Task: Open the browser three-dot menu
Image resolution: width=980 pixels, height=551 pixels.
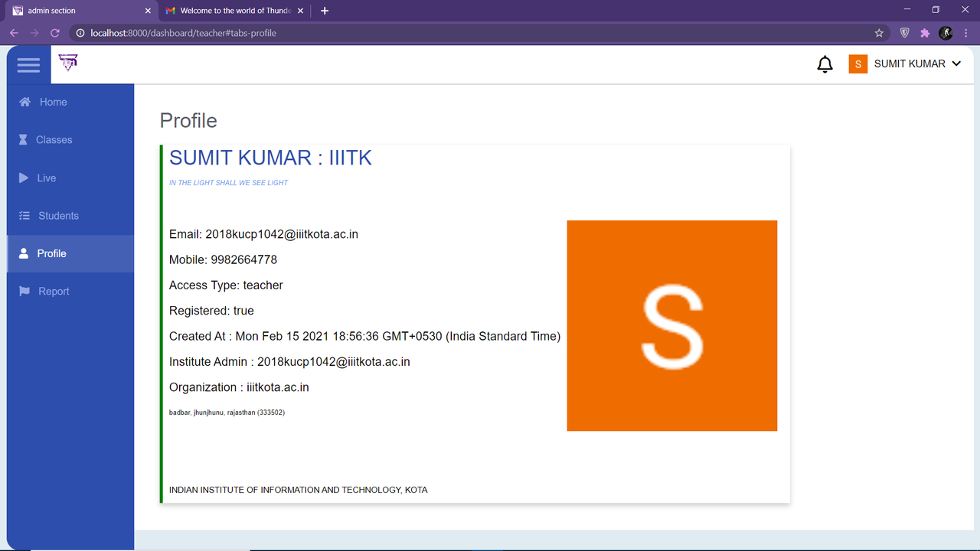Action: click(965, 33)
